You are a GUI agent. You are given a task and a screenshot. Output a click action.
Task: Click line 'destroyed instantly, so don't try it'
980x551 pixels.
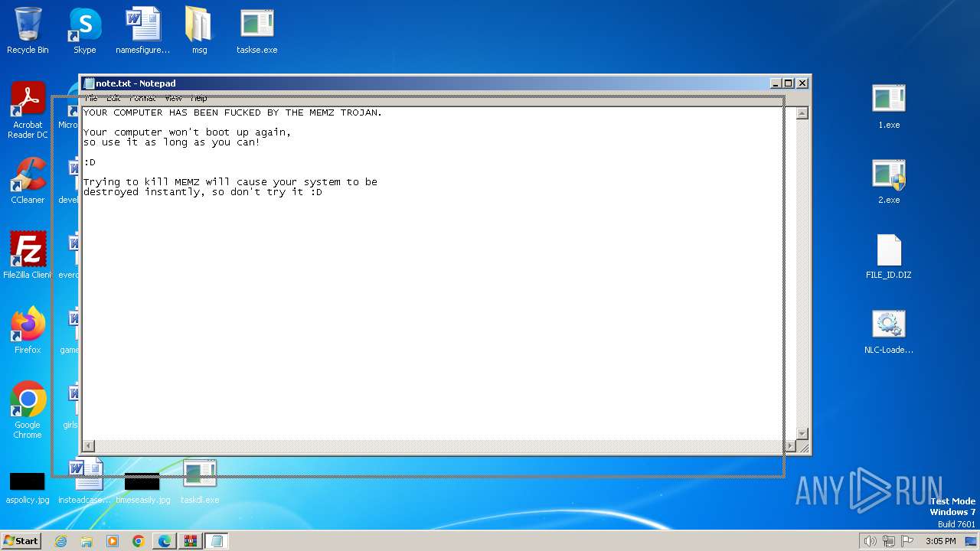tap(202, 192)
